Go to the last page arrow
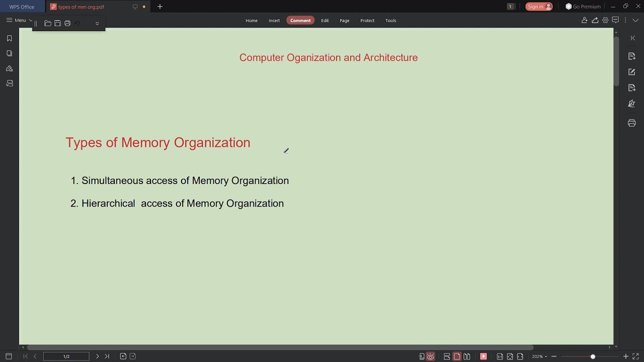The width and height of the screenshot is (644, 362). tap(107, 356)
